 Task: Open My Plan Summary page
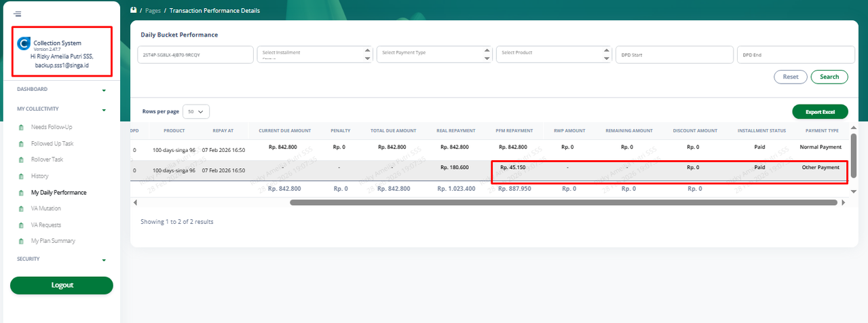pos(53,241)
